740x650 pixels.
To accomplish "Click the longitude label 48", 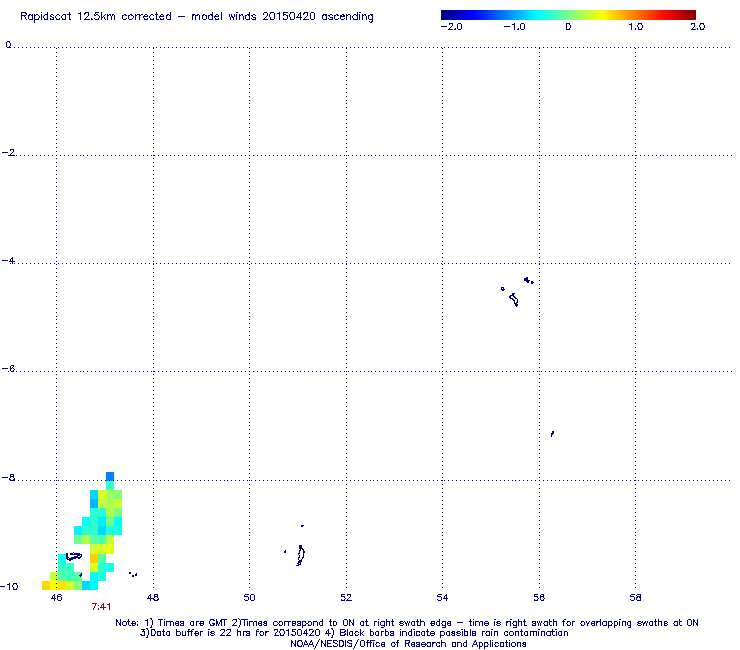I will pyautogui.click(x=153, y=598).
